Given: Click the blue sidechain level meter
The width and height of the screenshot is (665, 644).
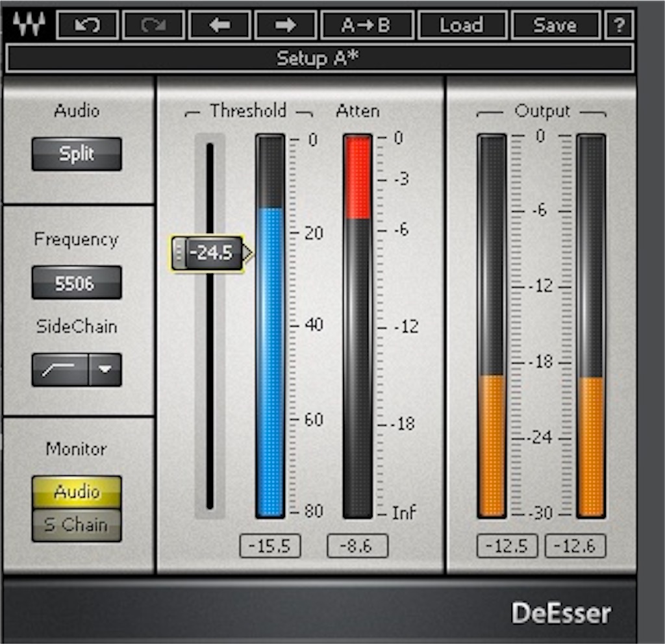Looking at the screenshot, I should (270, 326).
